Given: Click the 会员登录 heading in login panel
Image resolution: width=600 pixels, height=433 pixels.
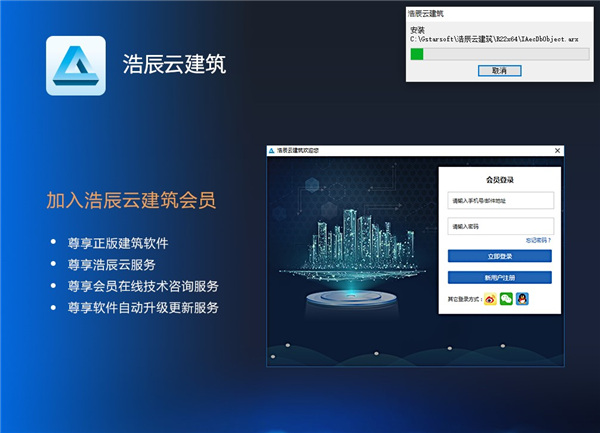Looking at the screenshot, I should [500, 180].
